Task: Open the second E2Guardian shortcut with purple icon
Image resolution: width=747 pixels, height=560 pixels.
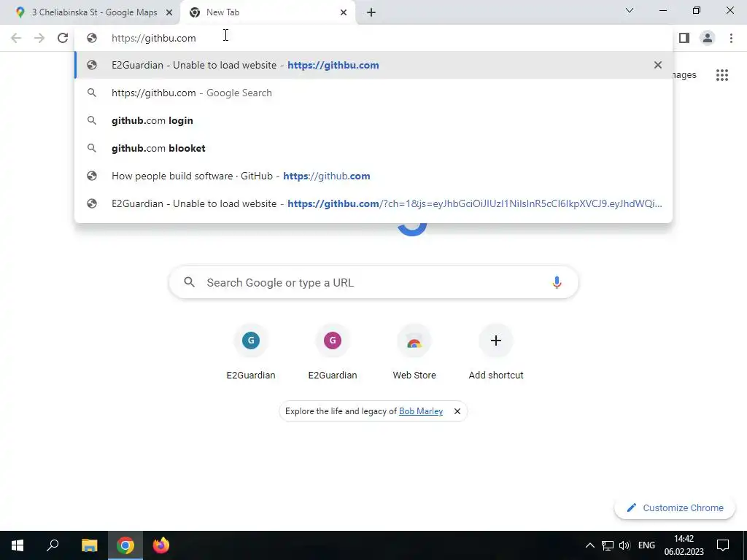Action: pos(333,352)
